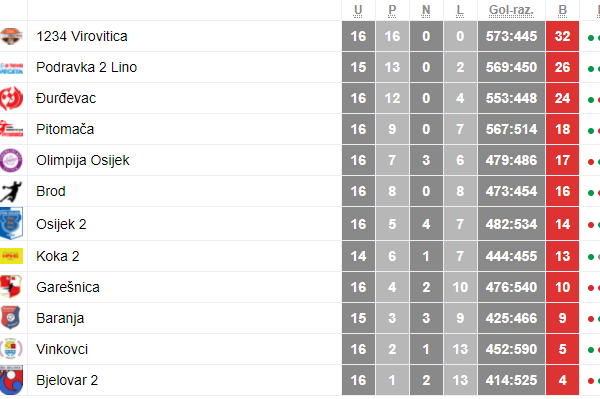Viewport: 600px width, 399px height.
Task: Click the red Đurđevac club crest
Action: [x=11, y=98]
